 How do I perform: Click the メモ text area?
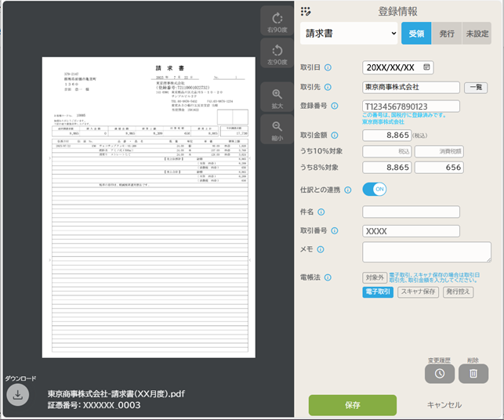pyautogui.click(x=427, y=252)
